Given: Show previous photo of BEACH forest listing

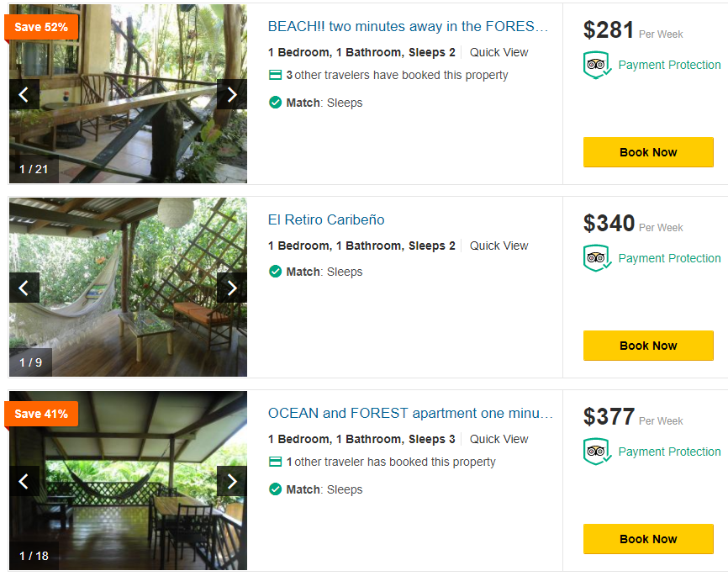Looking at the screenshot, I should click(x=24, y=94).
